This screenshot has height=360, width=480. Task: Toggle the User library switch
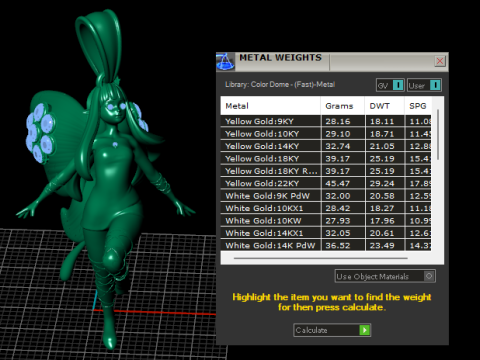click(x=425, y=85)
